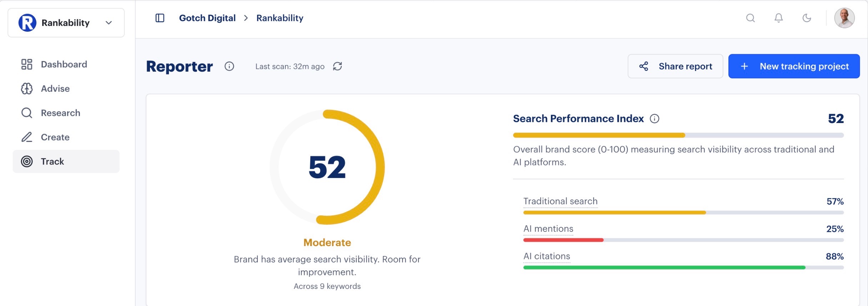The width and height of the screenshot is (868, 306).
Task: Open the Advise section
Action: click(x=66, y=88)
